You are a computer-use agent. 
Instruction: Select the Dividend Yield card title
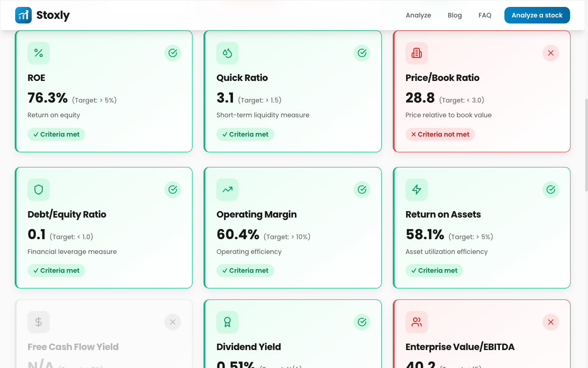pyautogui.click(x=249, y=347)
